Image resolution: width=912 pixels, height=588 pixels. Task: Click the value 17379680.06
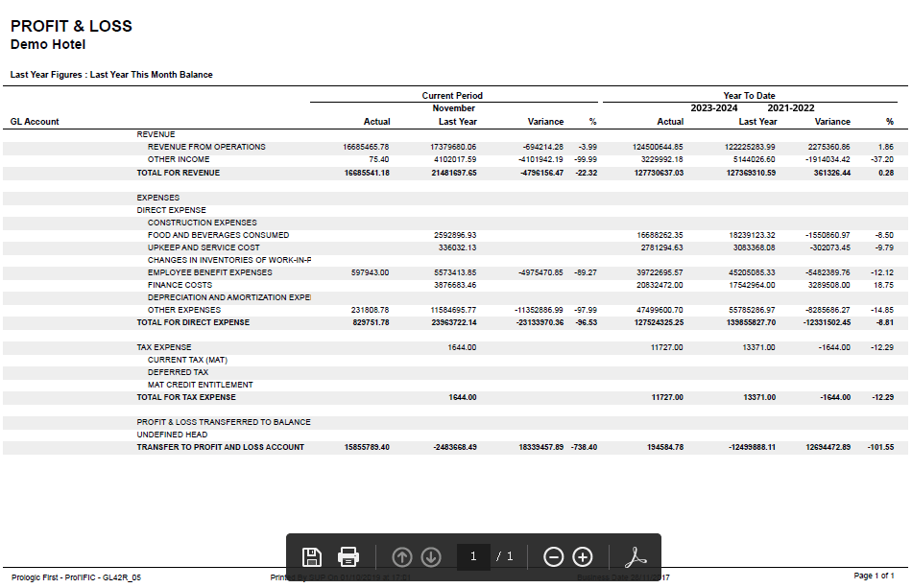(453, 147)
